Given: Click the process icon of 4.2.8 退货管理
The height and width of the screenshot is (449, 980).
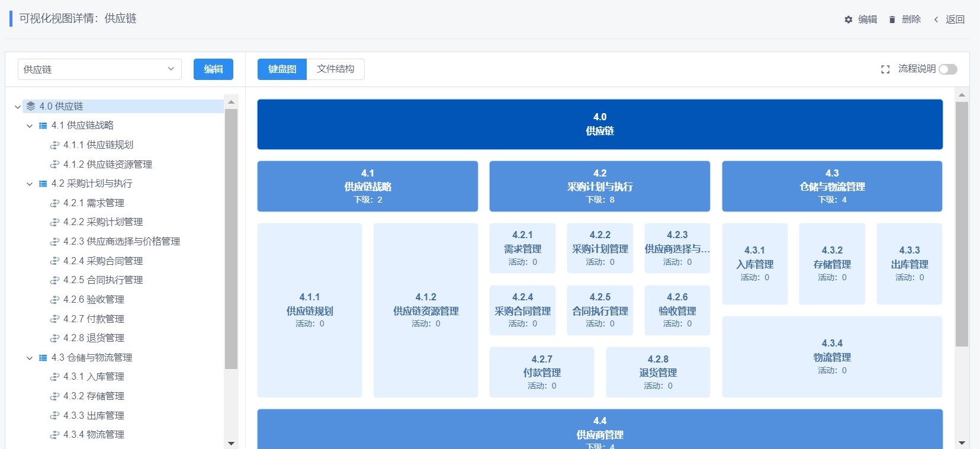Looking at the screenshot, I should (x=54, y=338).
